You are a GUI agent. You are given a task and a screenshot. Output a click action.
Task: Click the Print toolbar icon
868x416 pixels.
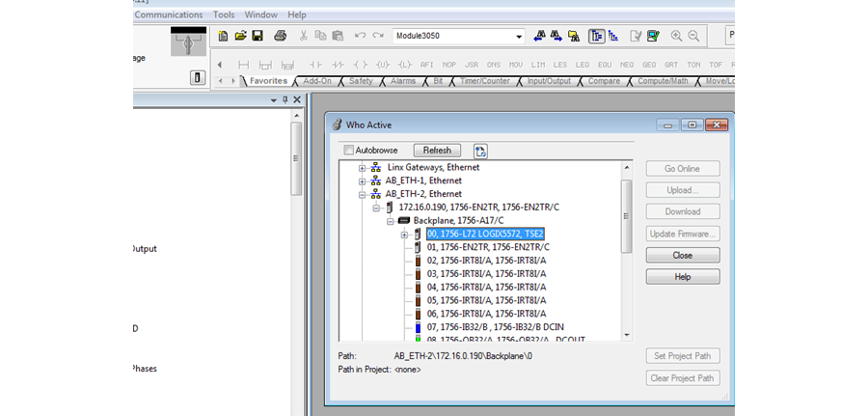pos(281,36)
